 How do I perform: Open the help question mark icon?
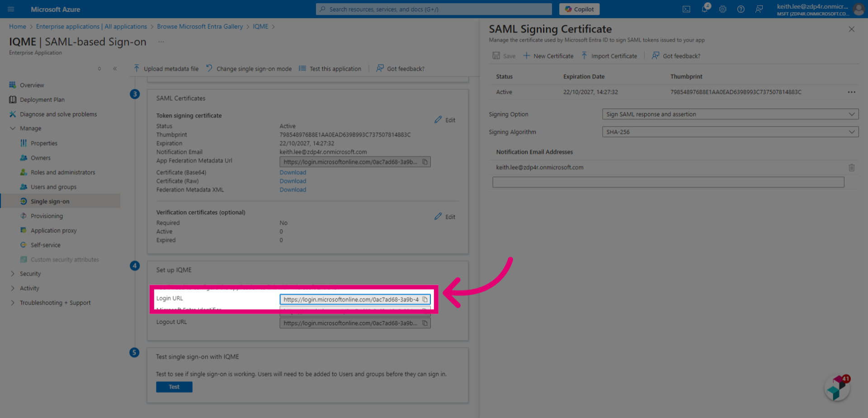coord(741,9)
